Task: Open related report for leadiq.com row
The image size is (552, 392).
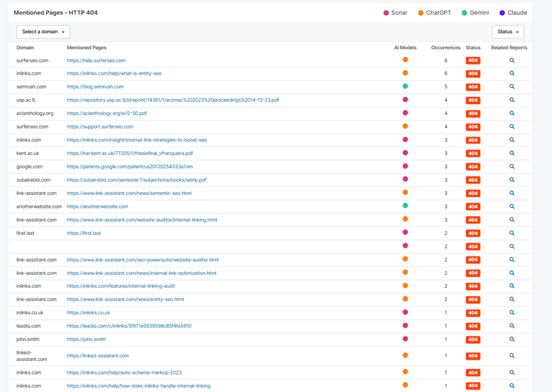Action: (512, 326)
